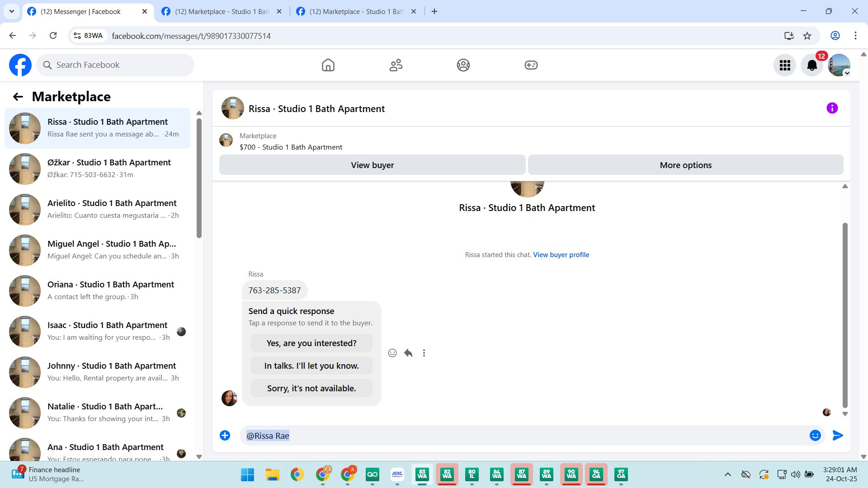Reply to the quick response message
Image resolution: width=868 pixels, height=488 pixels.
pyautogui.click(x=408, y=353)
